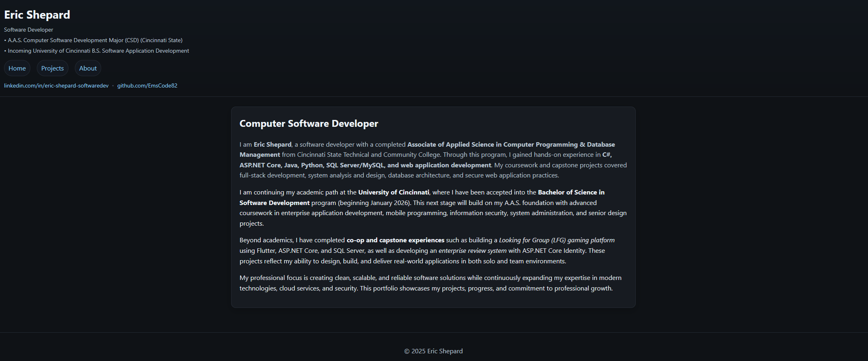Click the bold Bachelor of Science in text
This screenshot has width=868, height=361.
tap(571, 192)
